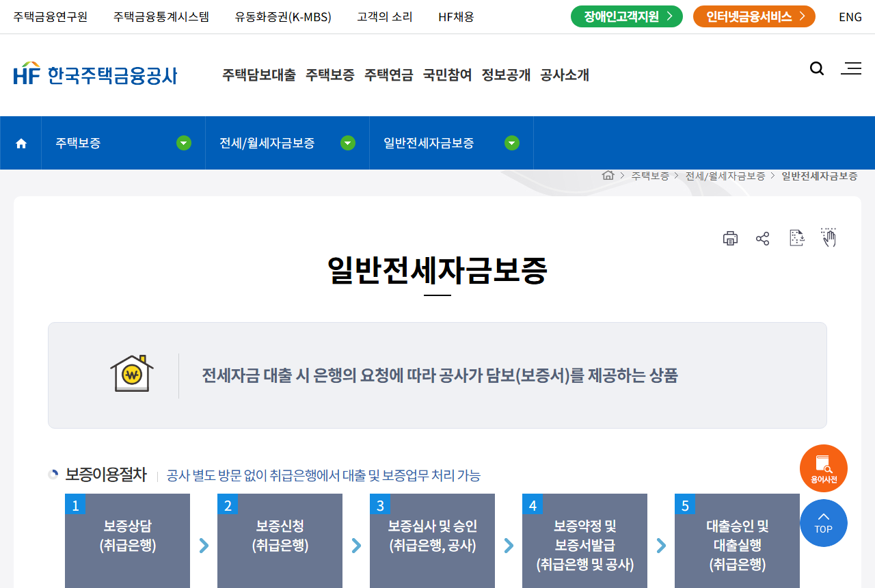Open the 유동화증권(K-MBS) link
The width and height of the screenshot is (875, 588).
pyautogui.click(x=283, y=17)
